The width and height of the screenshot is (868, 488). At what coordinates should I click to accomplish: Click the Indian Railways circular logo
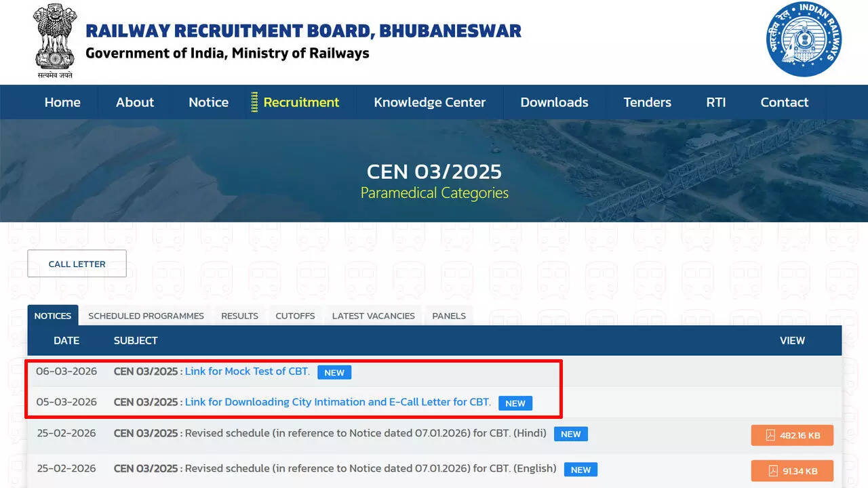[804, 39]
